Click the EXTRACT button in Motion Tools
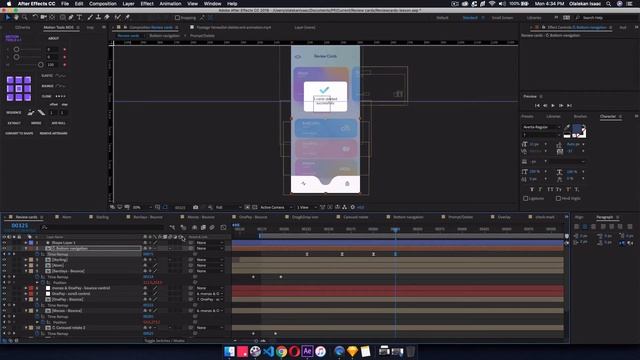The height and width of the screenshot is (360, 640). (x=14, y=123)
